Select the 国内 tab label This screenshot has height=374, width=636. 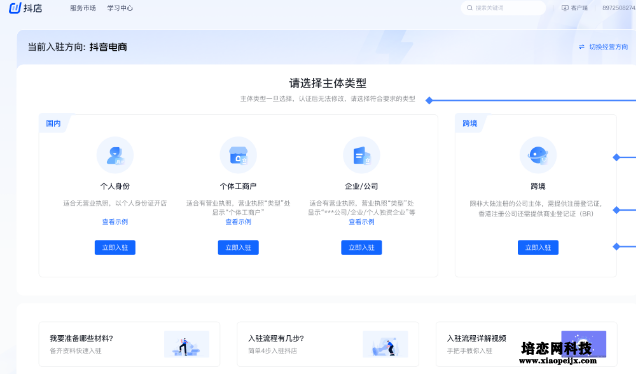click(x=53, y=123)
